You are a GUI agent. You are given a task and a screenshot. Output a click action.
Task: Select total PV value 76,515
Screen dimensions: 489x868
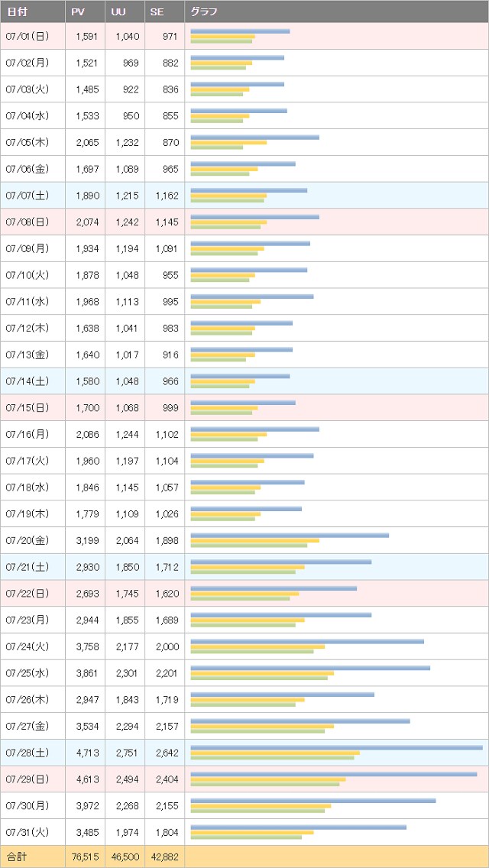click(x=86, y=857)
